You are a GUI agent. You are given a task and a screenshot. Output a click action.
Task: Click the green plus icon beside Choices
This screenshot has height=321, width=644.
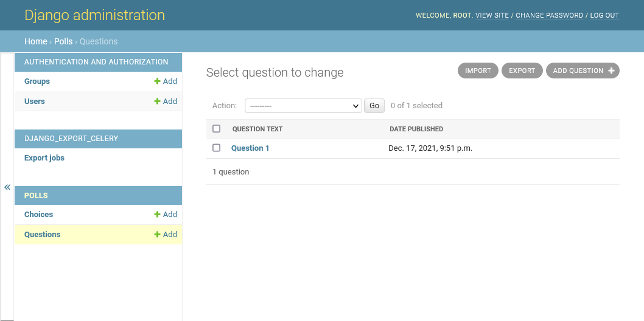pos(157,215)
